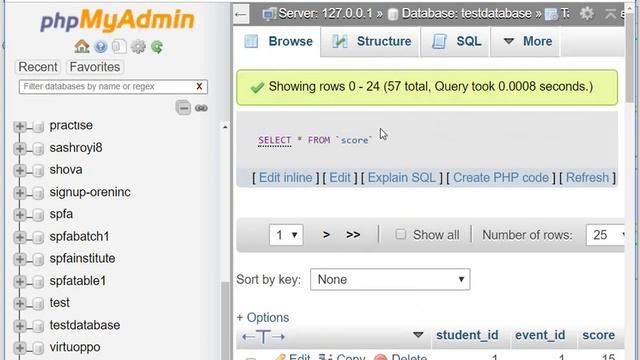Expand the spfa database node

pyautogui.click(x=19, y=215)
